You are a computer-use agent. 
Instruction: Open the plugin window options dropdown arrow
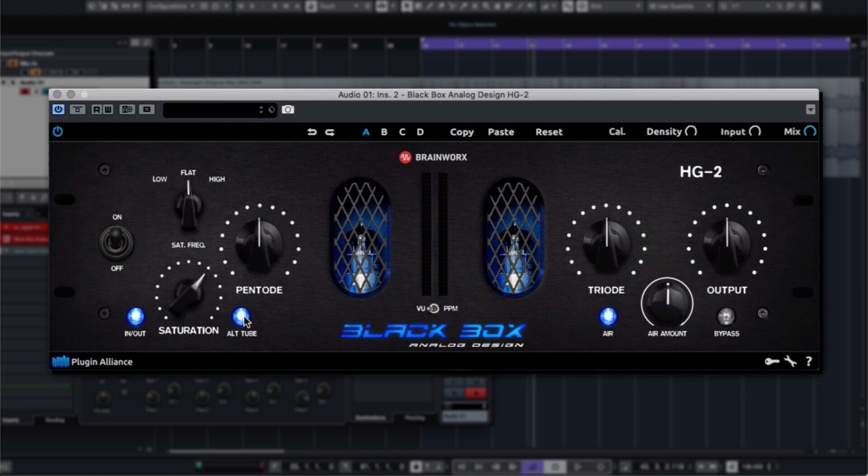click(810, 109)
